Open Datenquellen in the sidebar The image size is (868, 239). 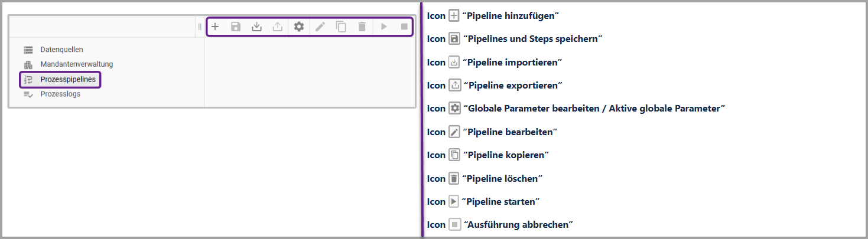[61, 50]
